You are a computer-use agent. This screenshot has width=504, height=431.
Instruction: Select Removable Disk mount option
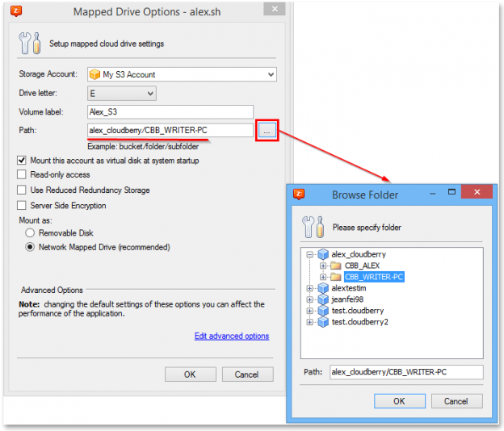coord(30,233)
